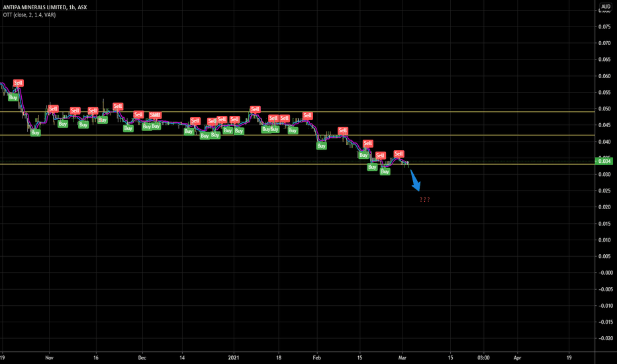
Task: Click the 0.055 price axis label
Action: pos(604,93)
